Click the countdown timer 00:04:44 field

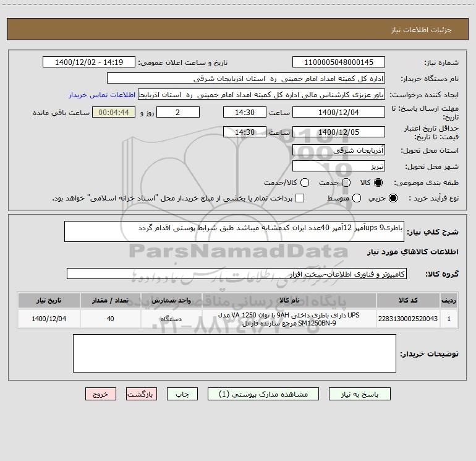114,112
